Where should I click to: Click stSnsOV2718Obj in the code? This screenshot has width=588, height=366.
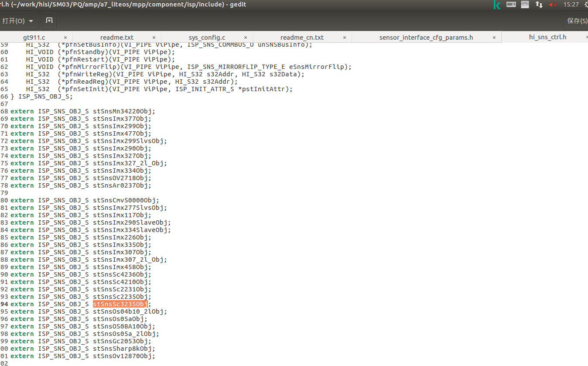120,178
